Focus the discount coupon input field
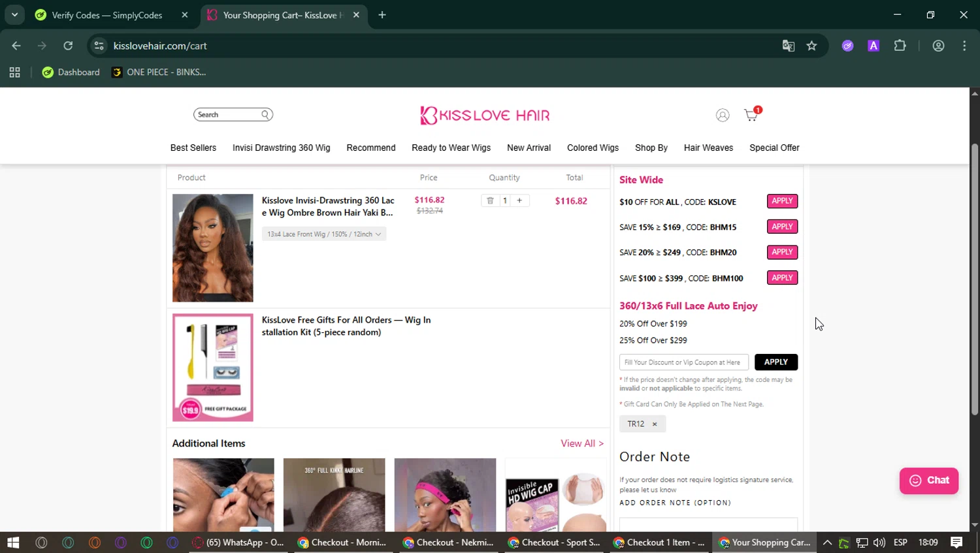The height and width of the screenshot is (553, 980). click(684, 362)
